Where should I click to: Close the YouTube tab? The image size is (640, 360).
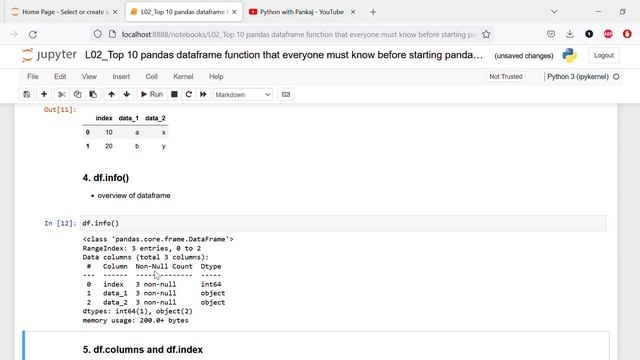[x=353, y=12]
